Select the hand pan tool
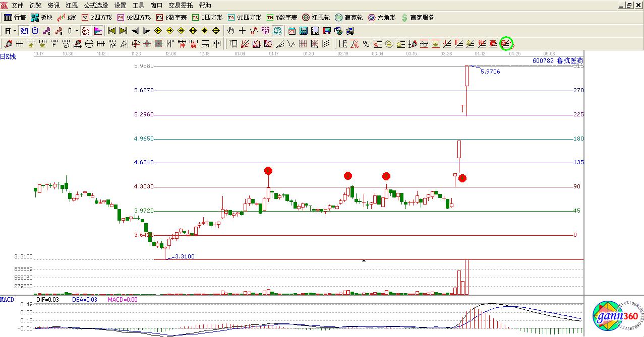The width and height of the screenshot is (644, 337). 231,31
